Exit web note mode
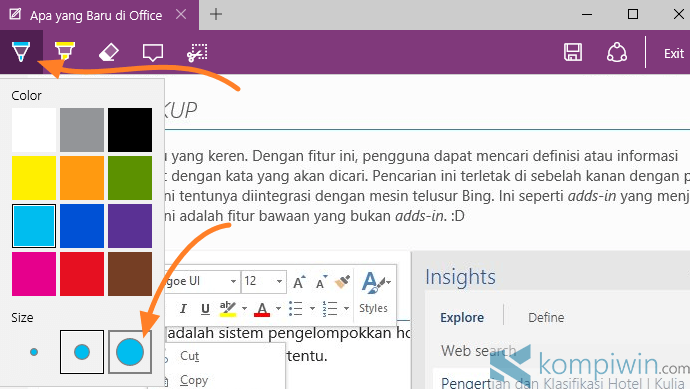This screenshot has width=690, height=389. tap(673, 54)
